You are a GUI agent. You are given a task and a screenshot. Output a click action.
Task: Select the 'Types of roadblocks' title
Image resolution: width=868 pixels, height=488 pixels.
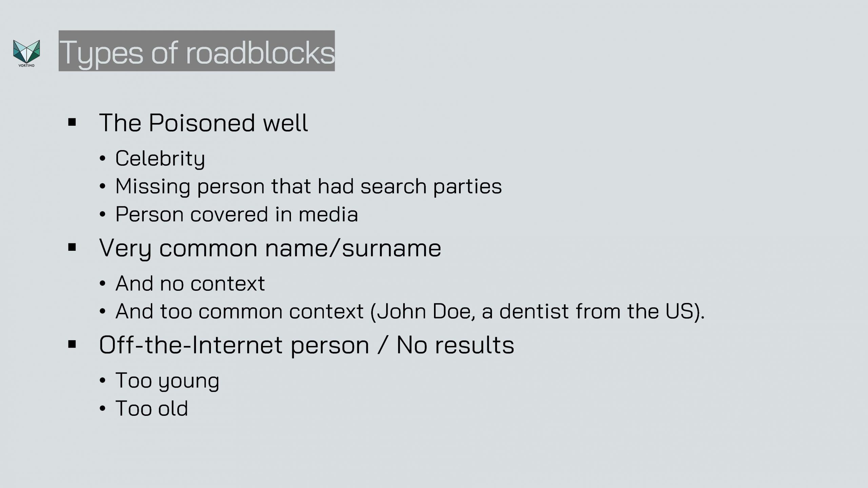point(197,51)
